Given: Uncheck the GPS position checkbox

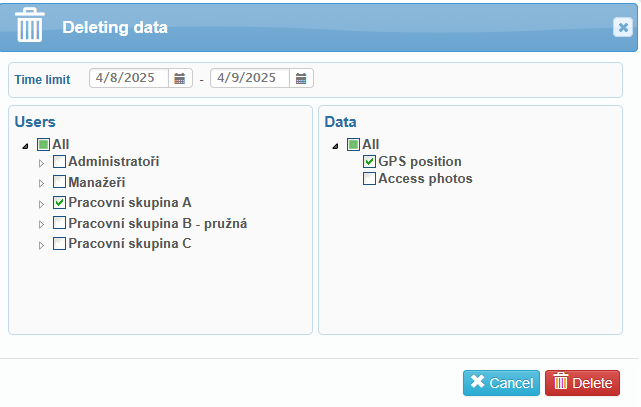Looking at the screenshot, I should [369, 162].
